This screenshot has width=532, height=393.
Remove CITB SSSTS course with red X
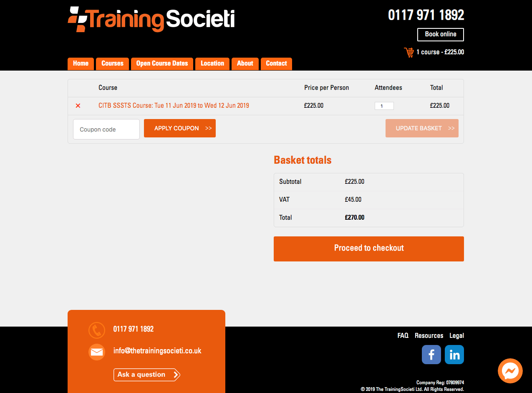[78, 106]
